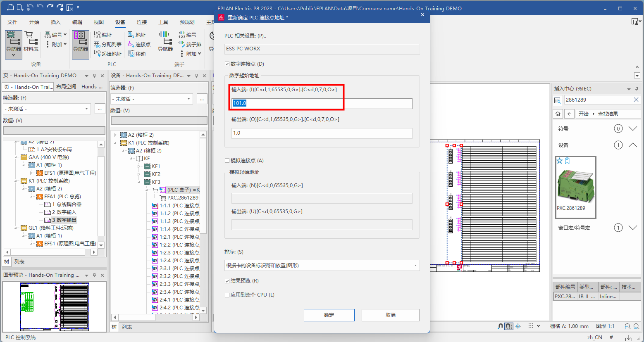The width and height of the screenshot is (644, 342).
Task: Click the home icon in 插入中心
Action: [x=558, y=114]
